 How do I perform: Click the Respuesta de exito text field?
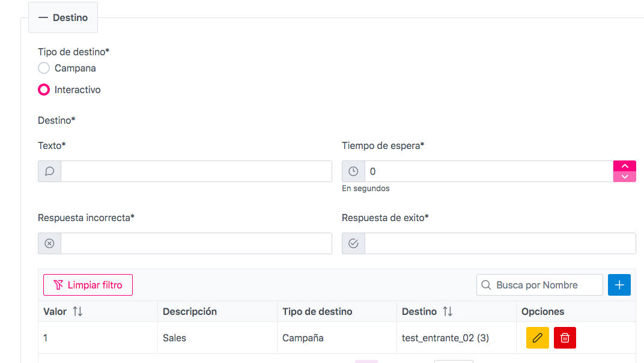pos(499,243)
